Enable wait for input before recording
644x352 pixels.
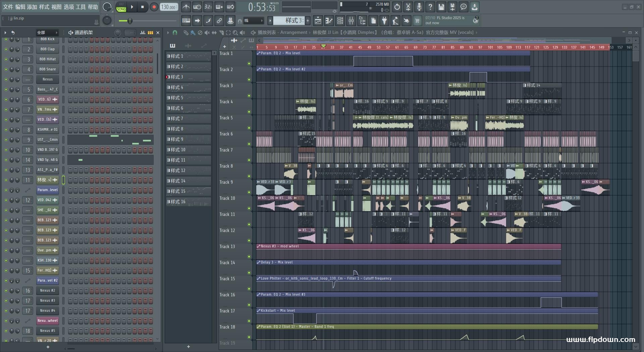(197, 7)
